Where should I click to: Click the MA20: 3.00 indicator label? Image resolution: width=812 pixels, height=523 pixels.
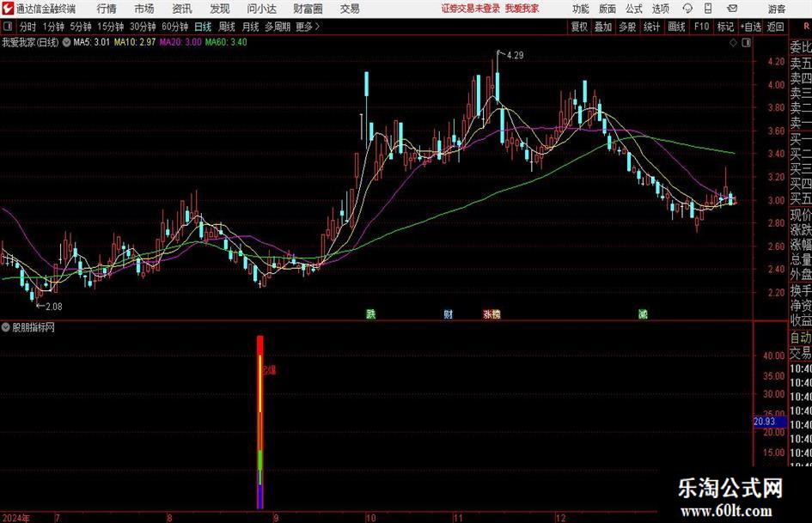(x=180, y=42)
